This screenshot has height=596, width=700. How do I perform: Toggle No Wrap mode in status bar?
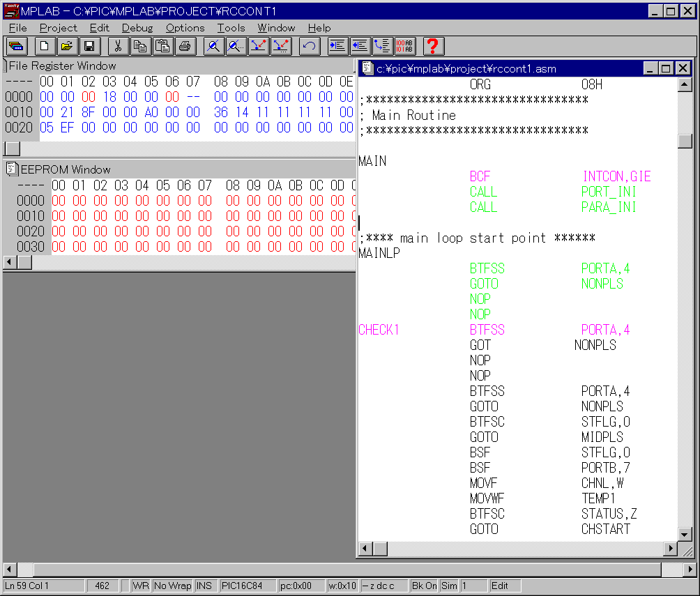click(x=172, y=586)
